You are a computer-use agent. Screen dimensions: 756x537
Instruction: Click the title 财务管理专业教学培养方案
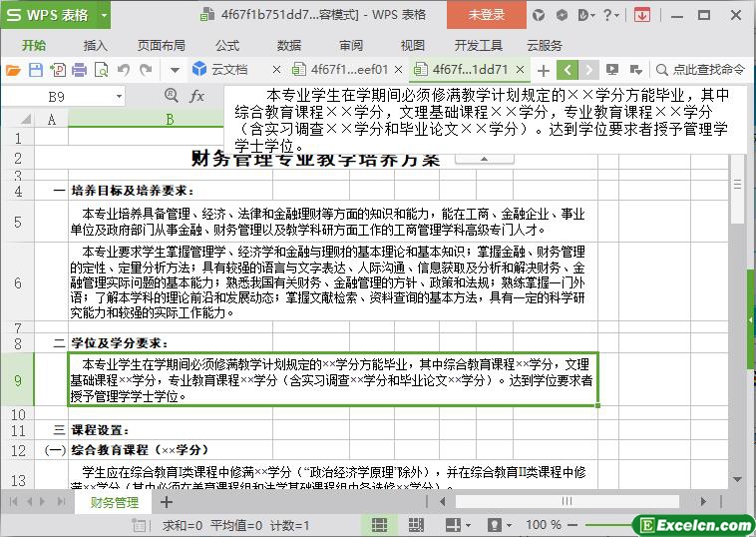316,159
